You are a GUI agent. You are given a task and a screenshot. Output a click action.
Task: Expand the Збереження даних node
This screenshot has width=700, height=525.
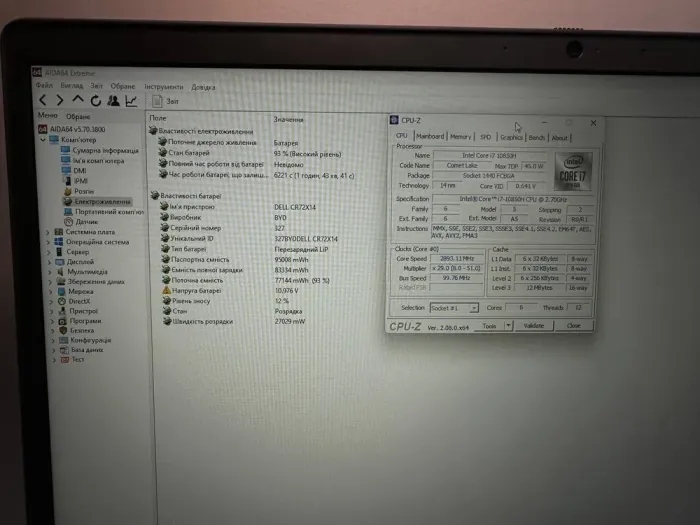click(50, 282)
